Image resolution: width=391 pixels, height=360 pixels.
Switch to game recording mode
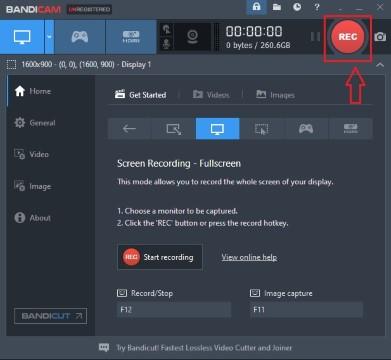coord(80,37)
